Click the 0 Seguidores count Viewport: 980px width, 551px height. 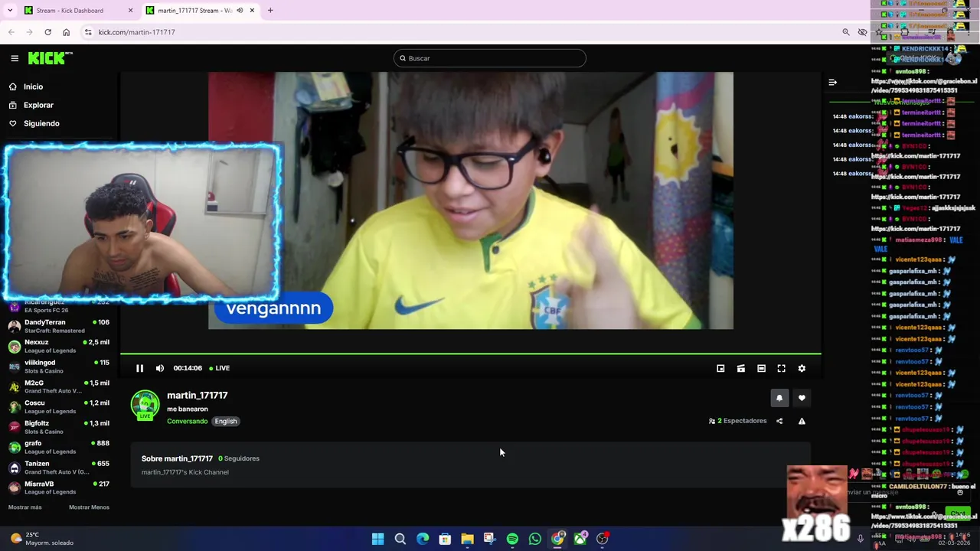[239, 458]
